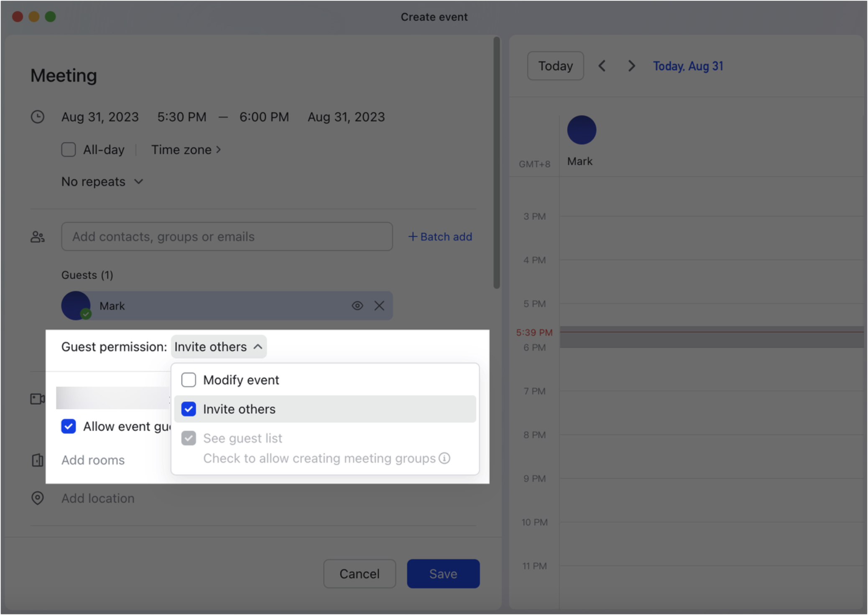The image size is (868, 615).
Task: Click the location pin icon
Action: tap(38, 498)
